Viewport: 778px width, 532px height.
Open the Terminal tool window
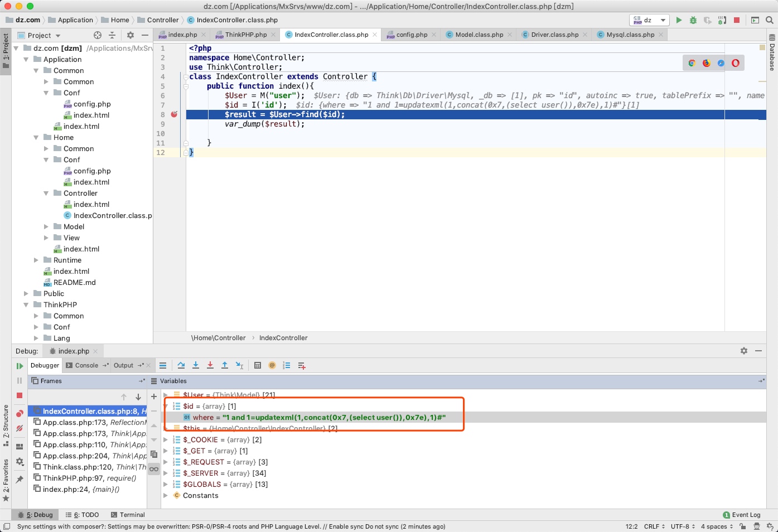click(x=128, y=515)
